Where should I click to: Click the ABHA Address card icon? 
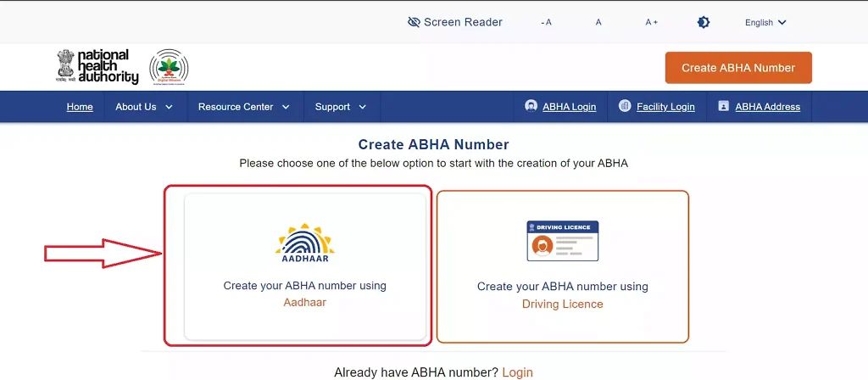[723, 106]
